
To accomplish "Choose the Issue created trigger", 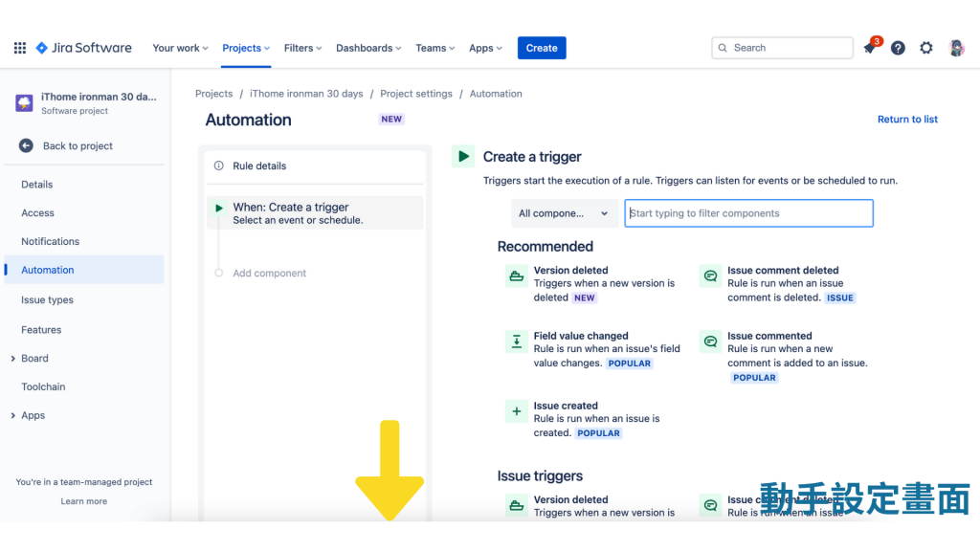I will 585,419.
